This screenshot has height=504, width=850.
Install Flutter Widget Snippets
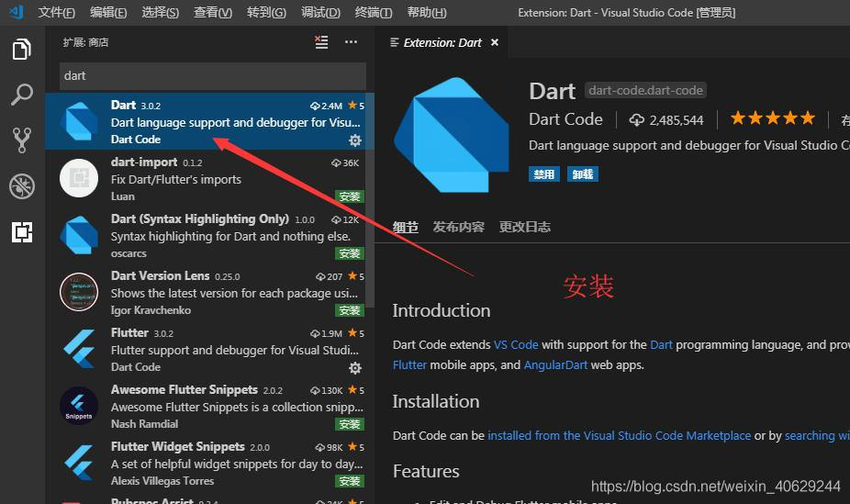click(350, 481)
